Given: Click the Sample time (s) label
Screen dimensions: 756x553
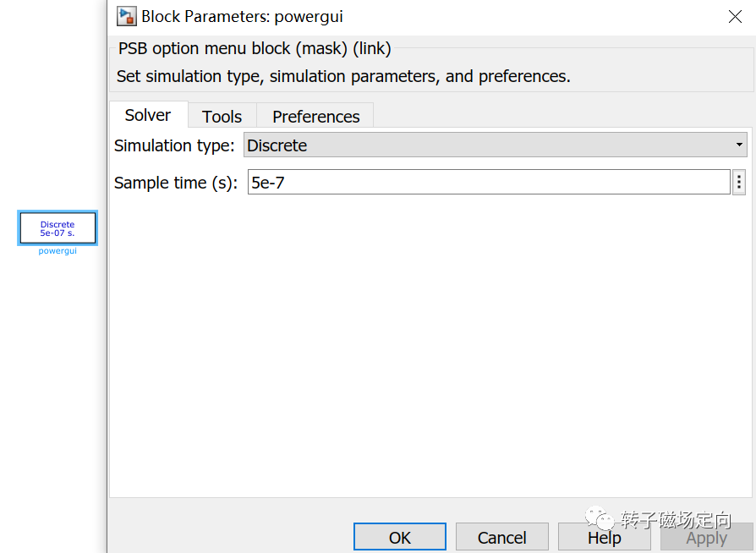Looking at the screenshot, I should click(x=176, y=183).
